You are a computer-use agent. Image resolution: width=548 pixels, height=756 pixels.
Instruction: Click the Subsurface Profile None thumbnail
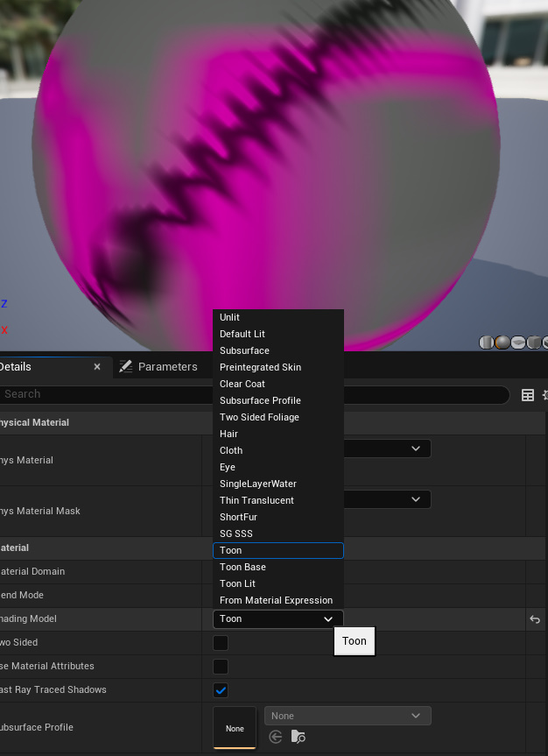tap(235, 728)
